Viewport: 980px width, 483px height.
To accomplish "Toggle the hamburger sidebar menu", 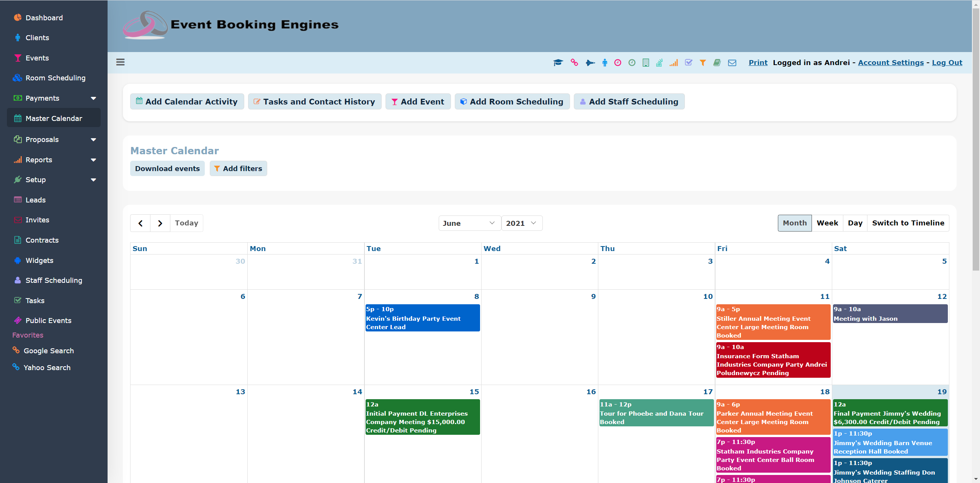I will click(x=120, y=62).
